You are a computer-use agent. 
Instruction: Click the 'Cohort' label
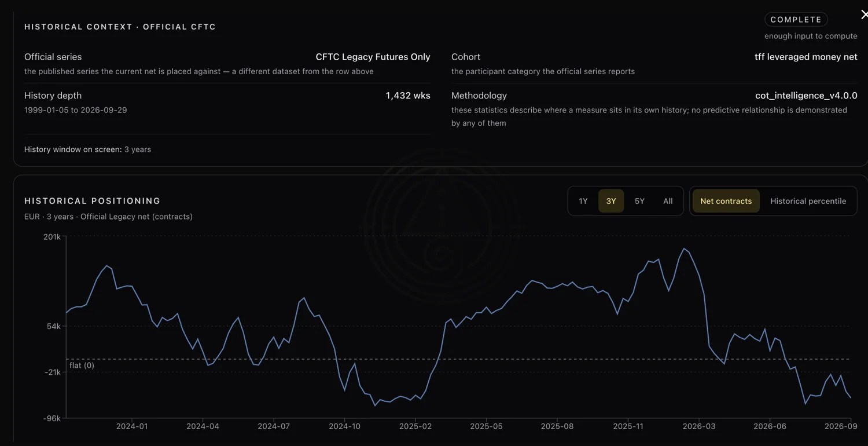466,57
